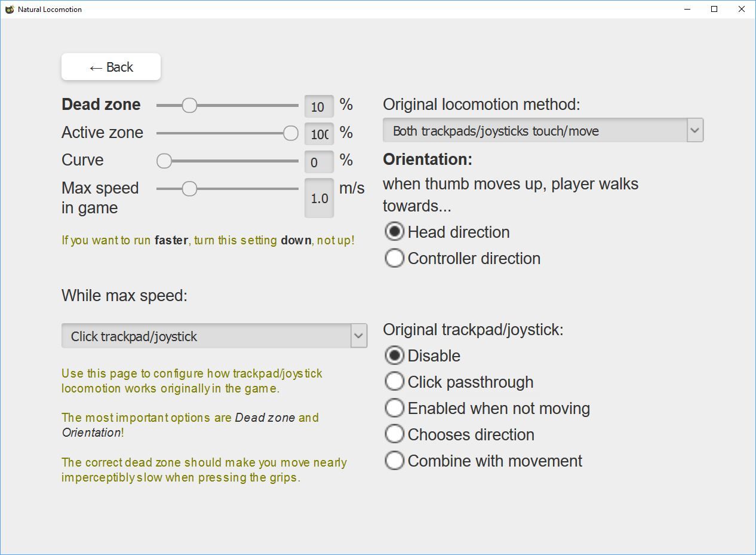Click the Max speed slider handle
Screen dimensions: 756x555
(189, 189)
